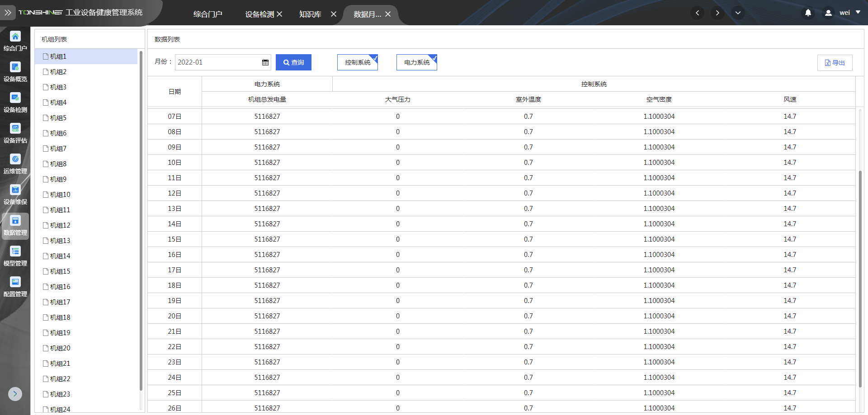
Task: Select 机组5 in the unit list
Action: pos(58,118)
